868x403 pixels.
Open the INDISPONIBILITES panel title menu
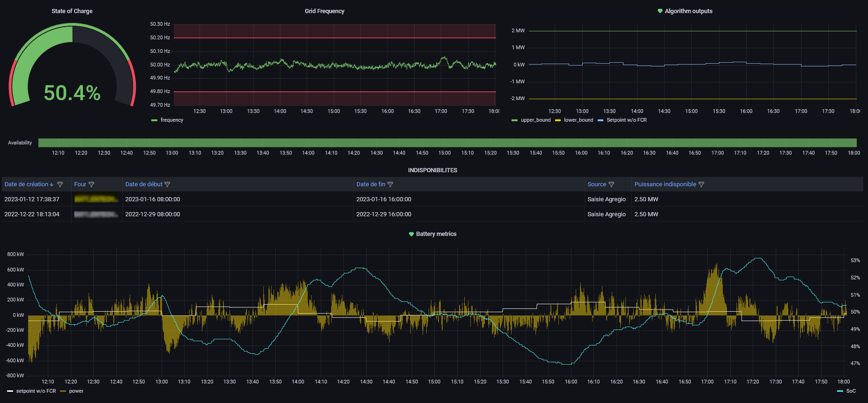(432, 170)
